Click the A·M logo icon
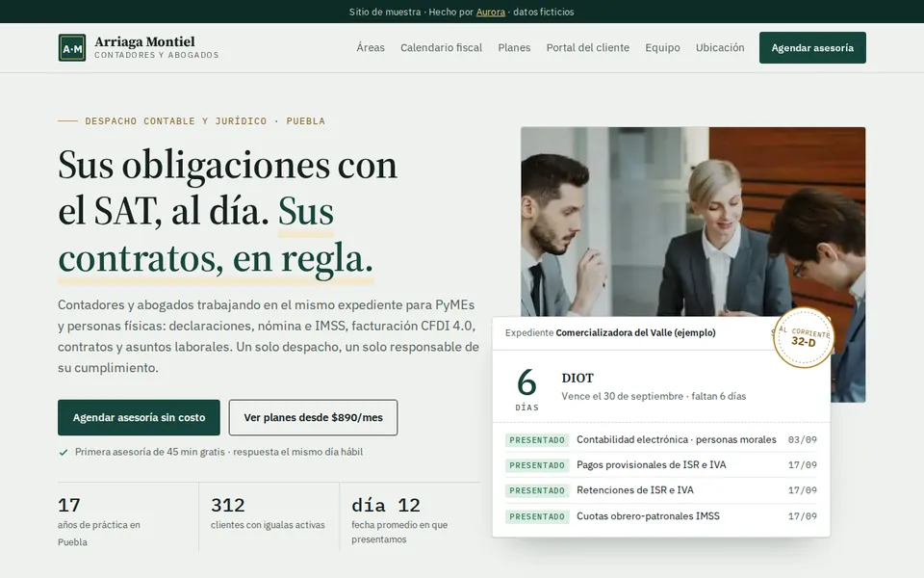The image size is (924, 578). pos(72,48)
